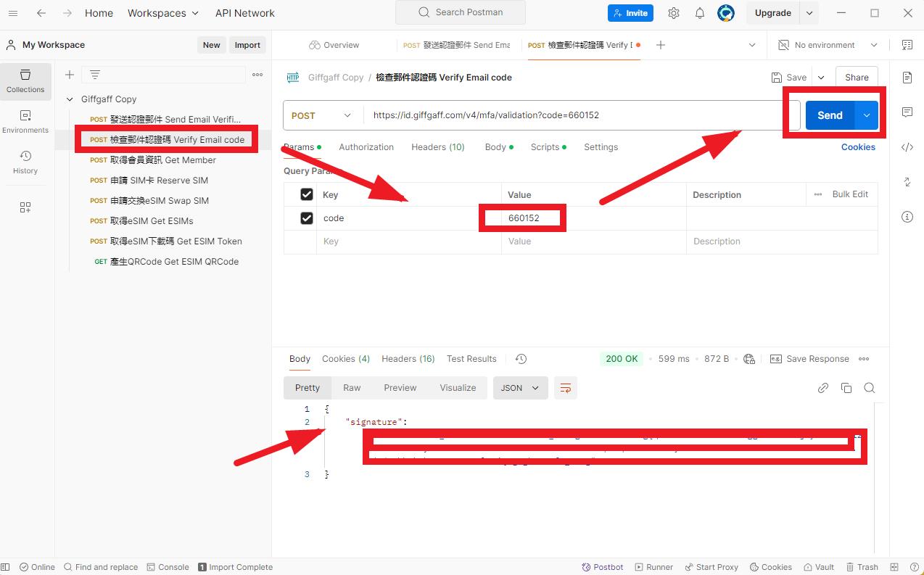This screenshot has height=575, width=924.
Task: Click Save Response
Action: point(809,359)
